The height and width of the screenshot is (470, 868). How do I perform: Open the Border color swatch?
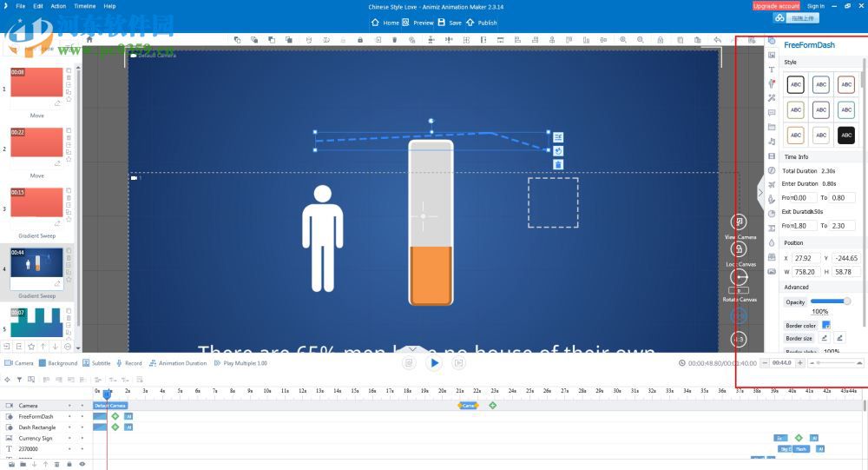[x=826, y=325]
